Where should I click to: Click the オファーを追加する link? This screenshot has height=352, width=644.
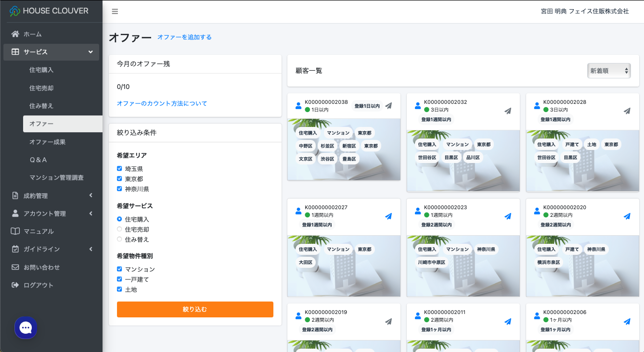[184, 37]
